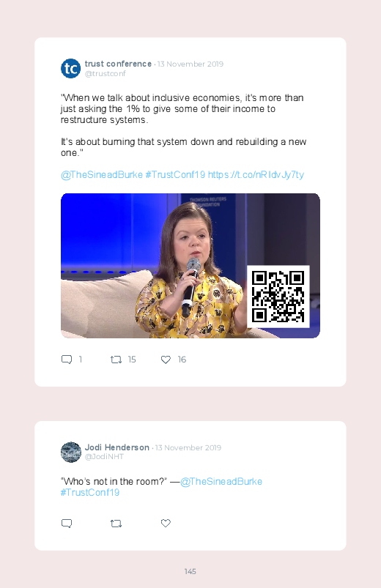Click the trust conference tc avatar
This screenshot has height=588, width=381.
click(70, 68)
